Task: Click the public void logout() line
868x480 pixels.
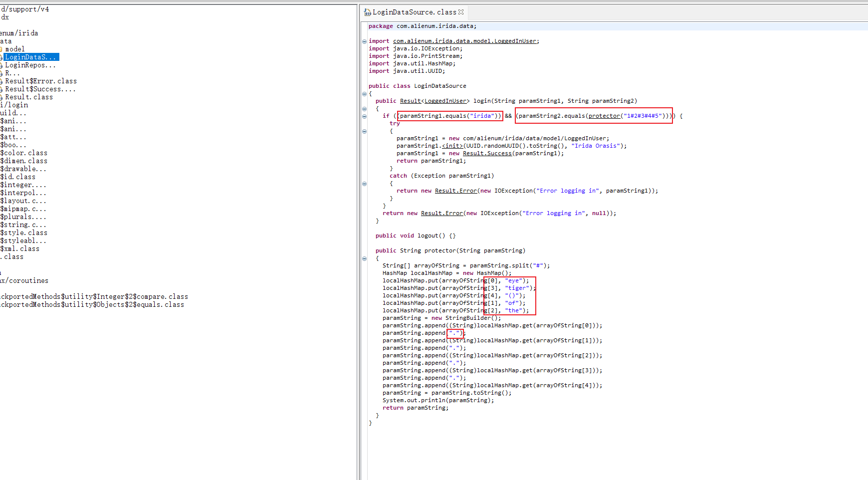Action: coord(416,236)
